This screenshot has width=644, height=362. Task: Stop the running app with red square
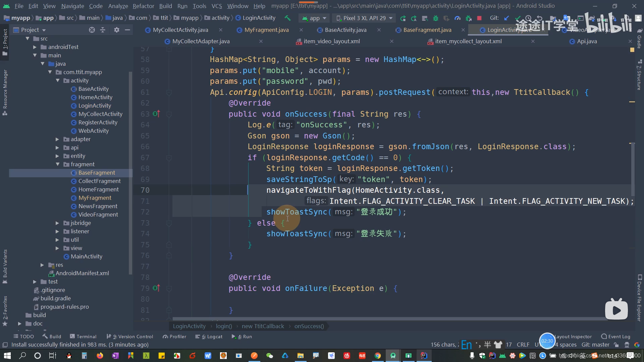(x=479, y=18)
